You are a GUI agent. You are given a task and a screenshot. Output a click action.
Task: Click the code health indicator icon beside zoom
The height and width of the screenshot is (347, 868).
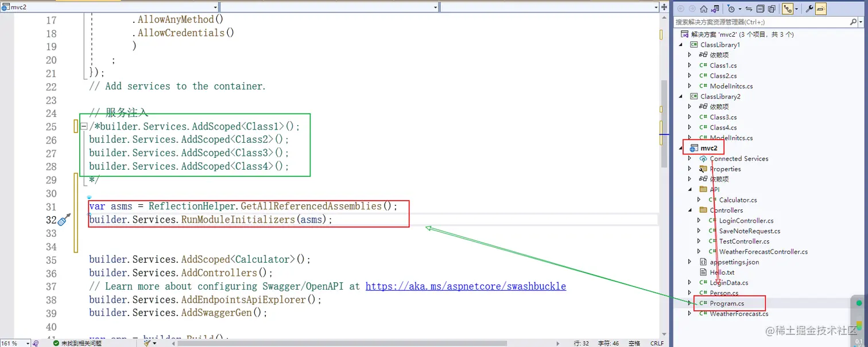click(x=35, y=343)
